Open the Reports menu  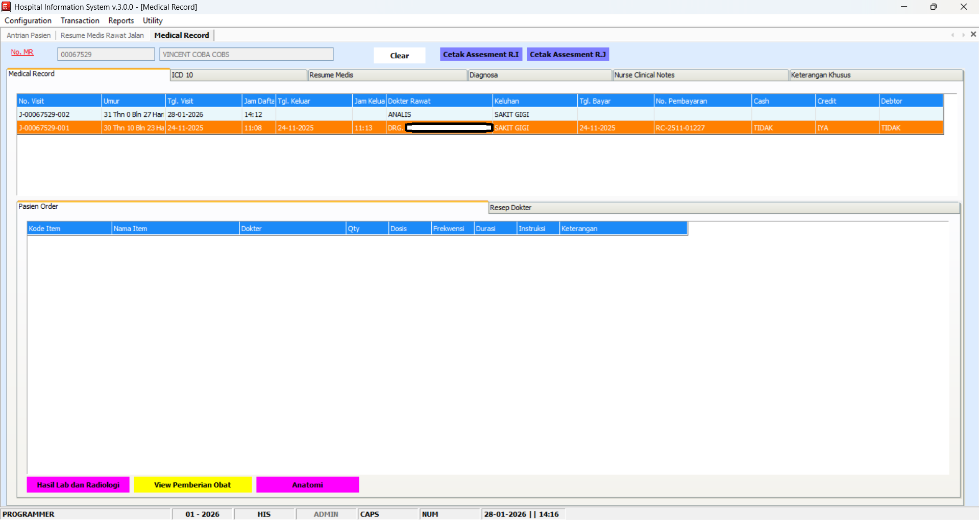pos(121,20)
